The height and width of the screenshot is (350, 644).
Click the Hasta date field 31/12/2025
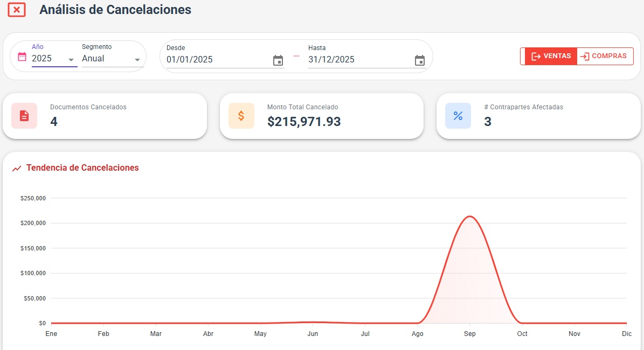pyautogui.click(x=356, y=59)
